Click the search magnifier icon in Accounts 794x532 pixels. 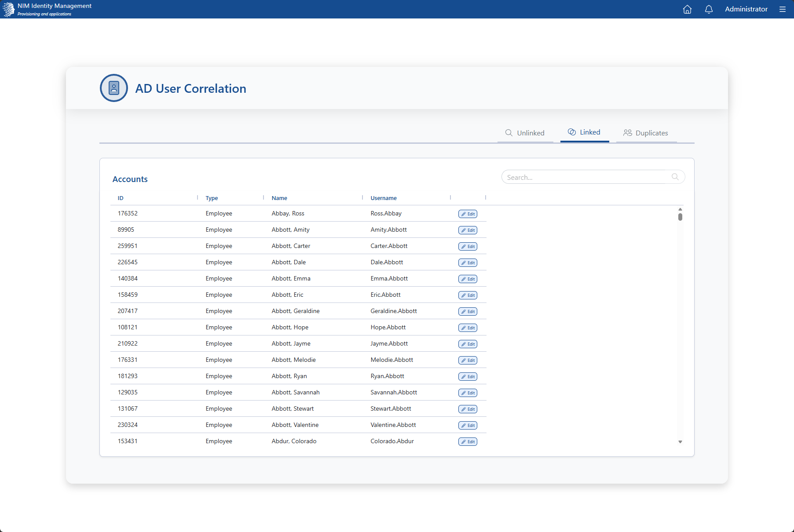pyautogui.click(x=675, y=177)
